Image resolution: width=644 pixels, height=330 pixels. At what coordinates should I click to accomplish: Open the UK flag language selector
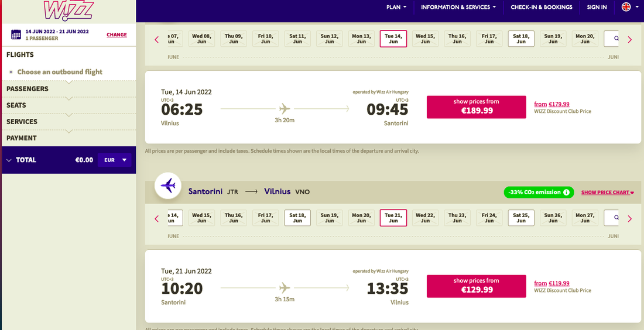[x=626, y=7]
